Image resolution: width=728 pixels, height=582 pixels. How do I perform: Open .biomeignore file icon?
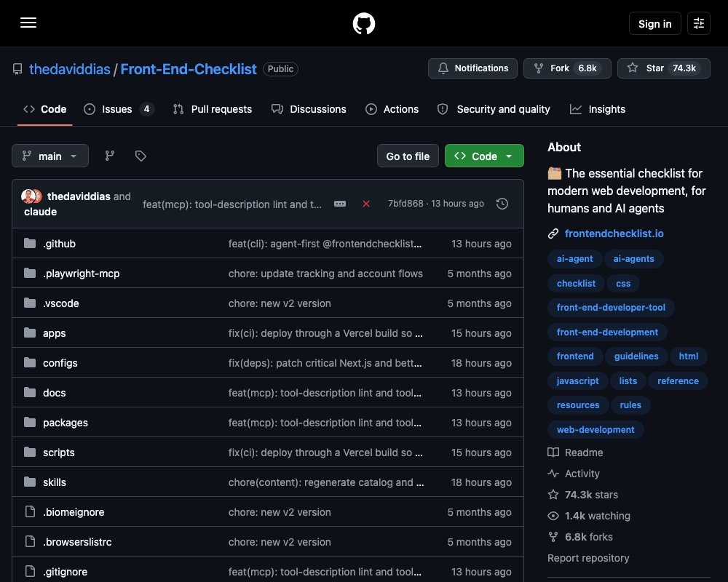30,511
